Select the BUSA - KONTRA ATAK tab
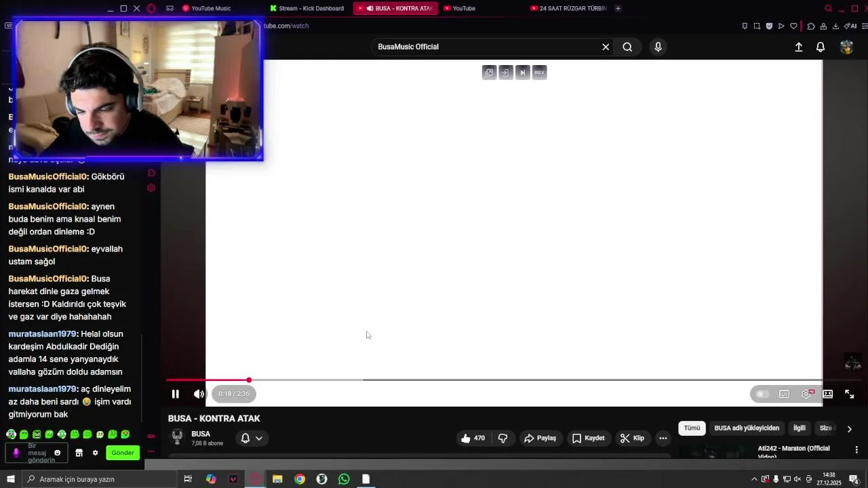The width and height of the screenshot is (868, 488). (397, 8)
